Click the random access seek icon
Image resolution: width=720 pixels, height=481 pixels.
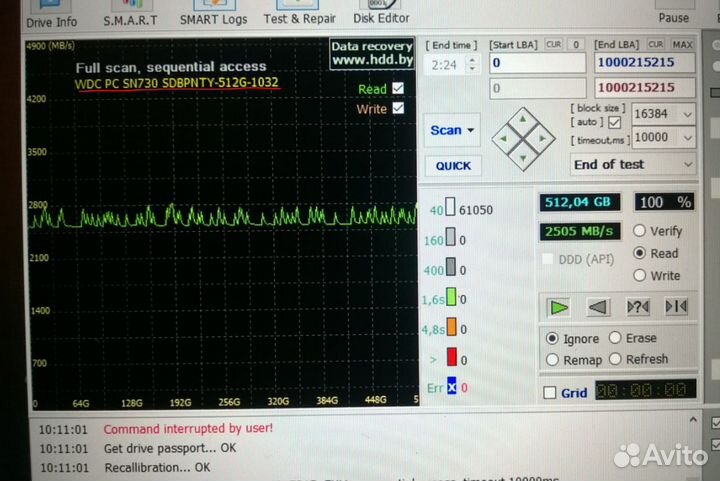[x=637, y=306]
